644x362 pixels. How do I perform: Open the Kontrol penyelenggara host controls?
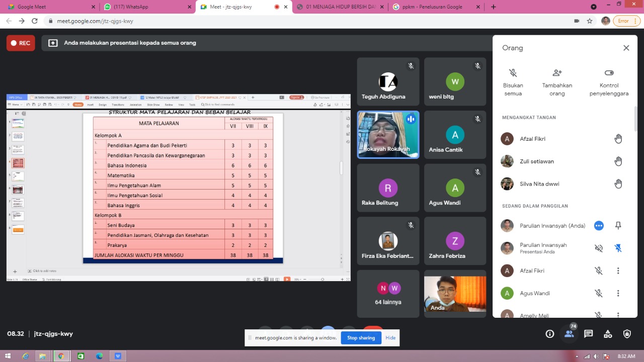[609, 73]
